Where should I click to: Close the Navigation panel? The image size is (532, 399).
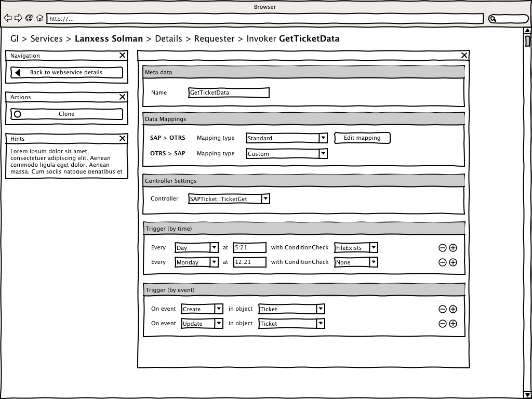pyautogui.click(x=123, y=56)
